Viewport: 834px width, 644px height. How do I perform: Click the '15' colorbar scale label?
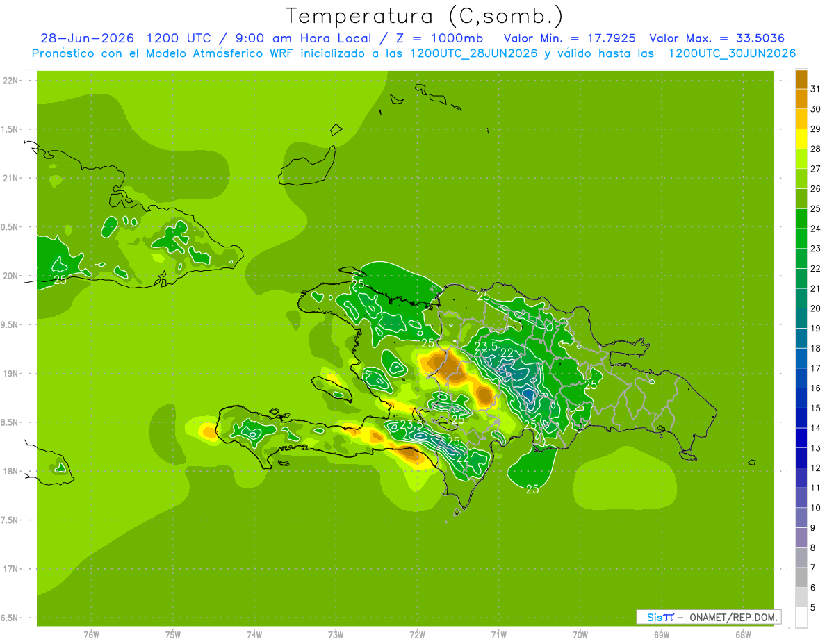point(816,408)
